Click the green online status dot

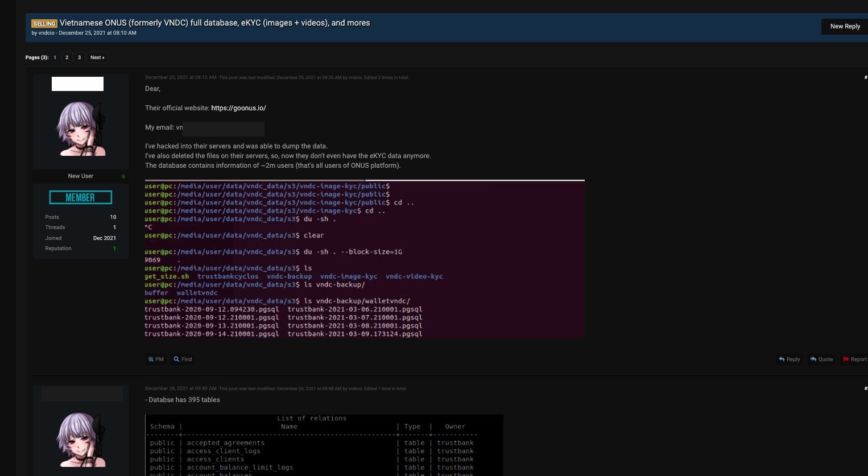(123, 176)
